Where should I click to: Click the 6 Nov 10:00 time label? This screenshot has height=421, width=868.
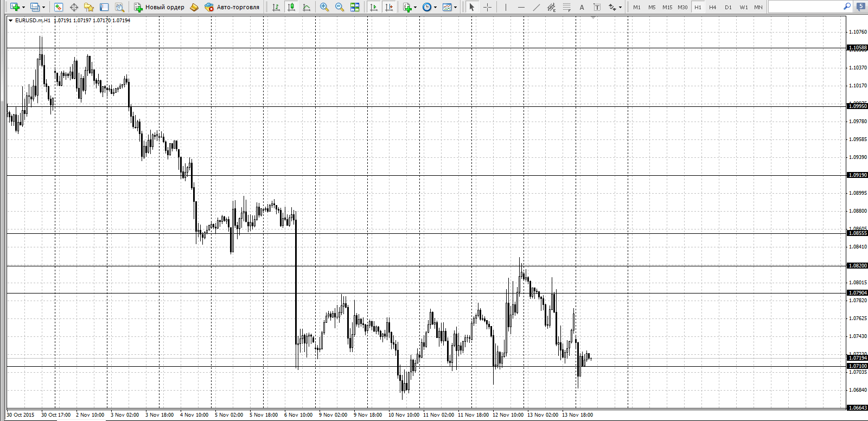(x=298, y=415)
